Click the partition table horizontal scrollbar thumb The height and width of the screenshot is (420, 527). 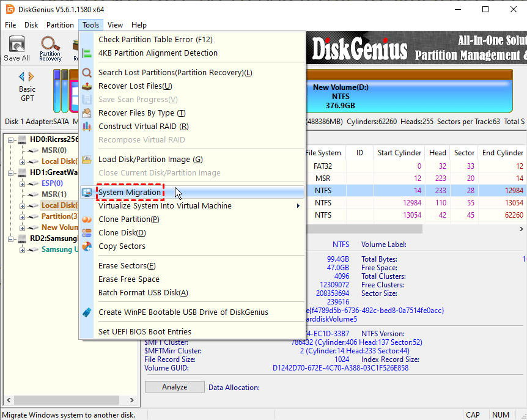364,229
